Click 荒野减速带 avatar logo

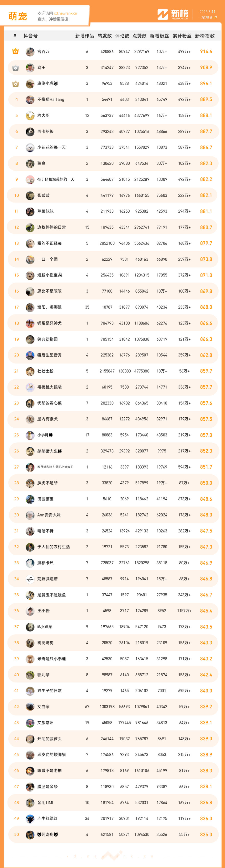(30, 579)
